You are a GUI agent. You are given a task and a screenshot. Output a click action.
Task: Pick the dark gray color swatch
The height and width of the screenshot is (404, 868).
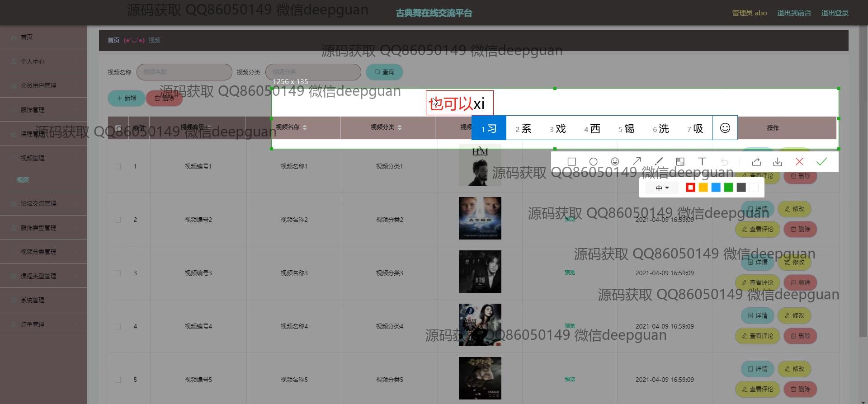[x=741, y=188]
